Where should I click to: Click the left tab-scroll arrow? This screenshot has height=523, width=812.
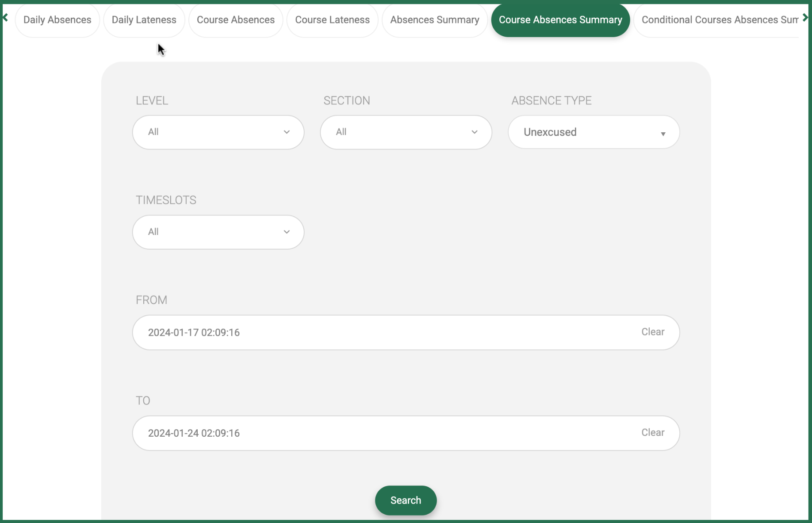[x=5, y=18]
